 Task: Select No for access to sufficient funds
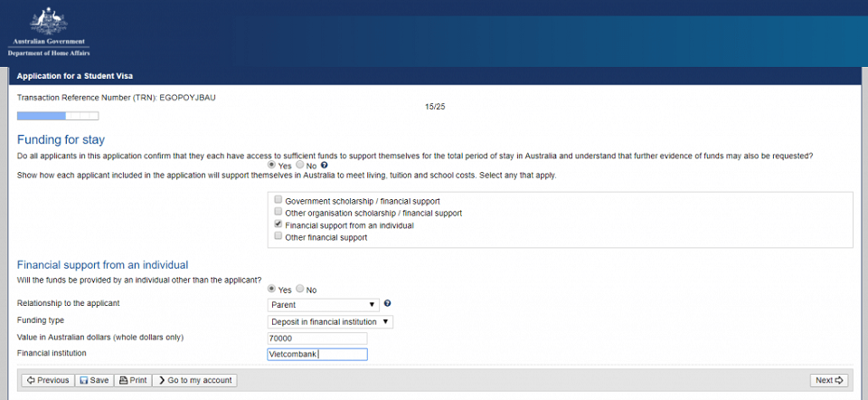300,167
